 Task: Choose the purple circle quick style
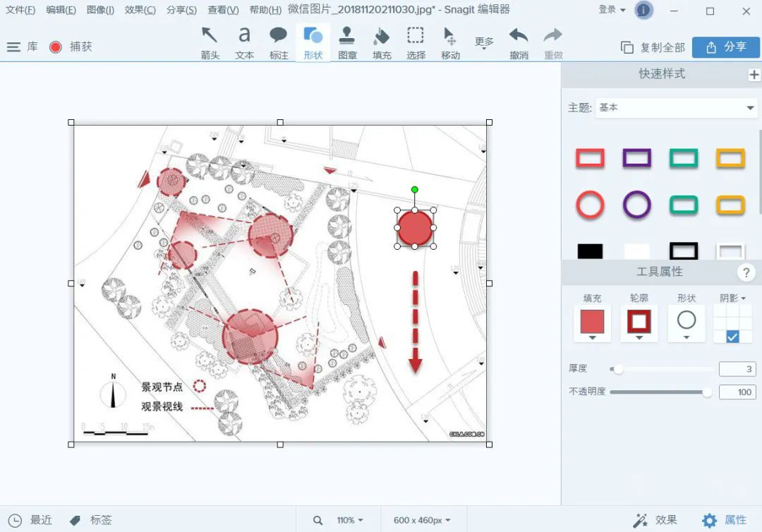636,205
